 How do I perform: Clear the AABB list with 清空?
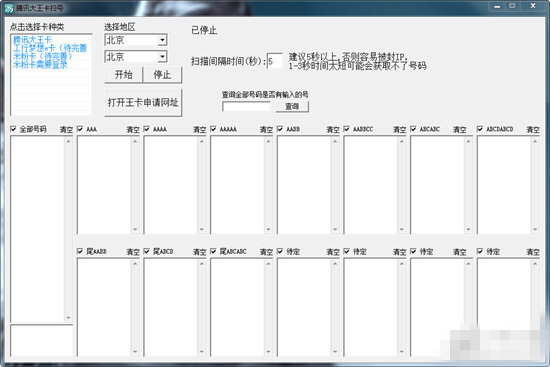[x=333, y=129]
